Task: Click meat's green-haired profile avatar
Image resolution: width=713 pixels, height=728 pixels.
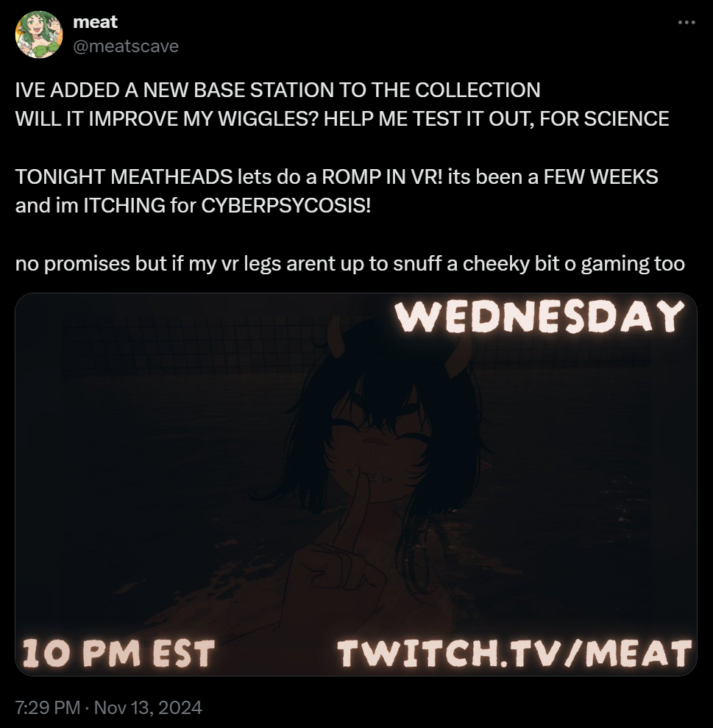Action: pos(38,35)
